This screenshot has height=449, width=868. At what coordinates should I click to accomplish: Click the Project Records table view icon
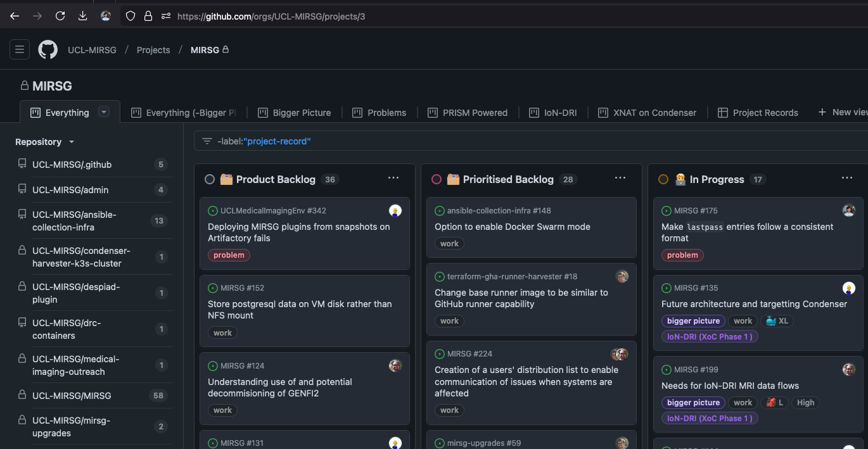(x=722, y=113)
